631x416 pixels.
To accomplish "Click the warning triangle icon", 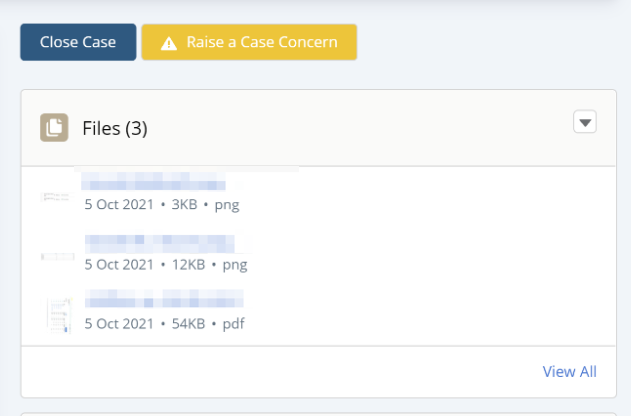I will (169, 43).
